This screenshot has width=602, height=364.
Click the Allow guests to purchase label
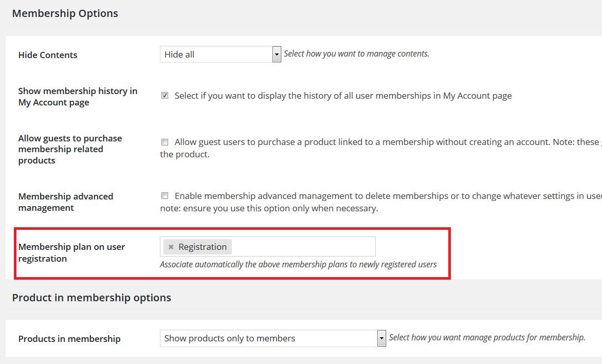tap(70, 150)
